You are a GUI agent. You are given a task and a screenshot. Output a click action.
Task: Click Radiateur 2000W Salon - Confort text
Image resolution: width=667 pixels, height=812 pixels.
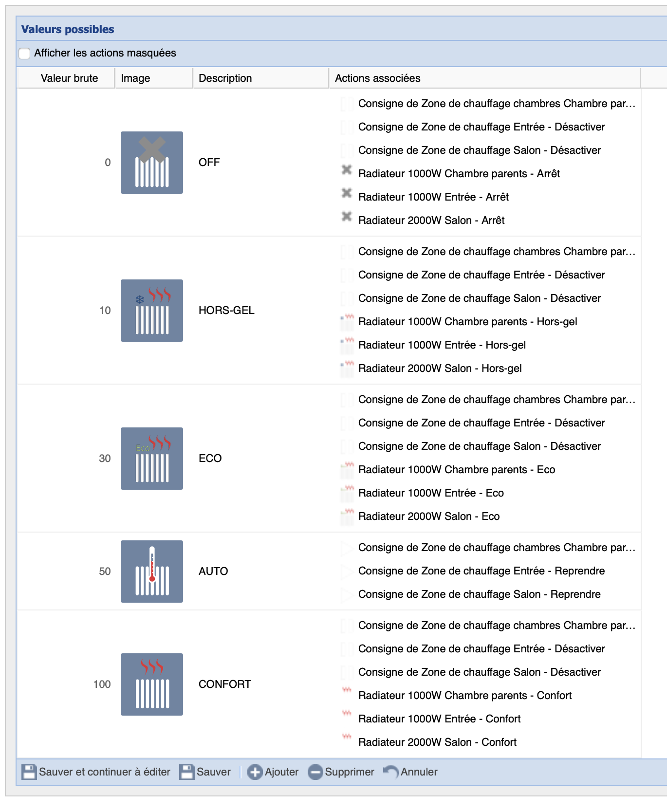tap(437, 742)
